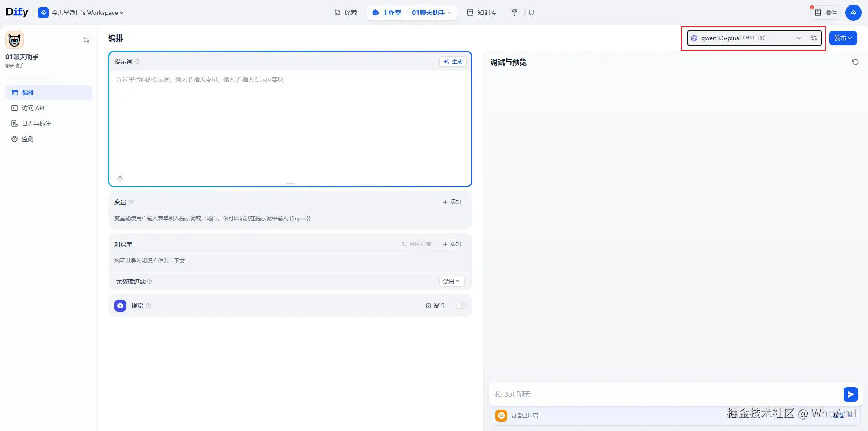Open model parameter settings icon

pos(814,38)
